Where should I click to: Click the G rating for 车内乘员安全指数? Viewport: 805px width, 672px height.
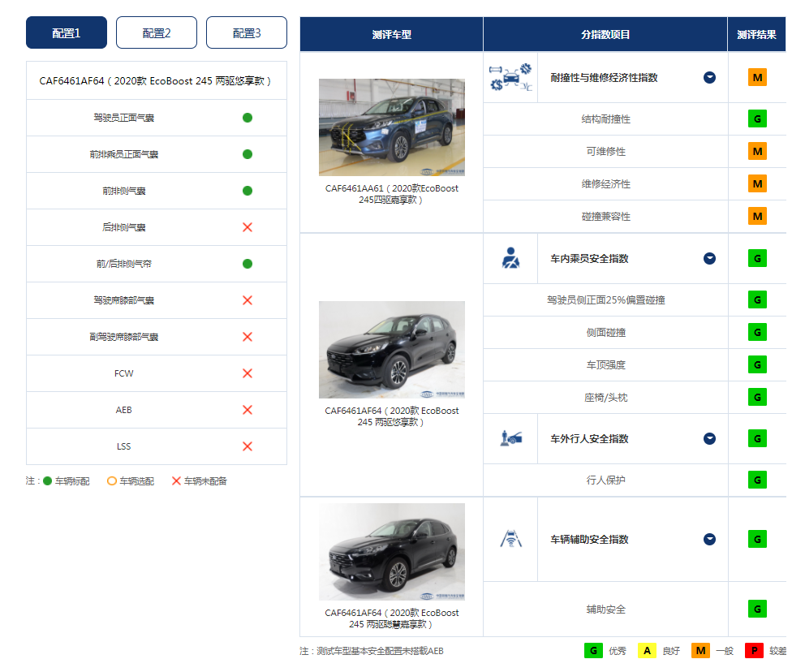point(757,258)
